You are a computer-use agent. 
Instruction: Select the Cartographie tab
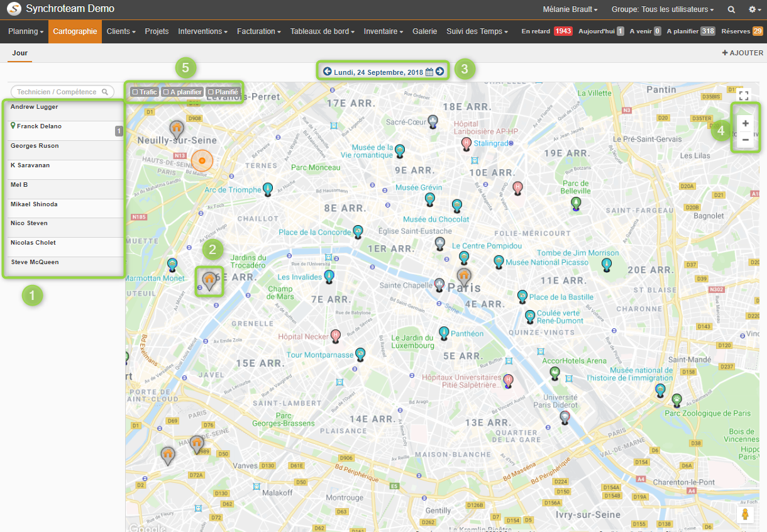point(75,31)
